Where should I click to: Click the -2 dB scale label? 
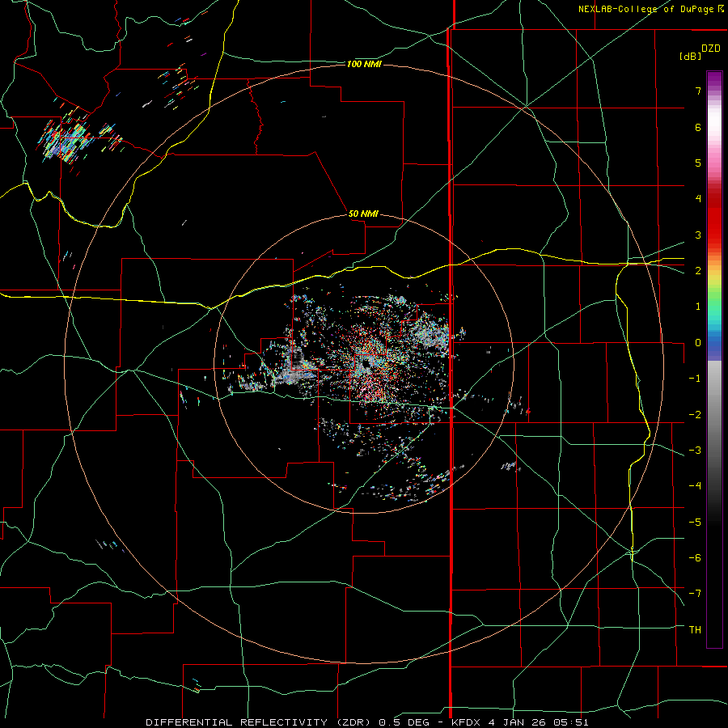click(x=695, y=415)
